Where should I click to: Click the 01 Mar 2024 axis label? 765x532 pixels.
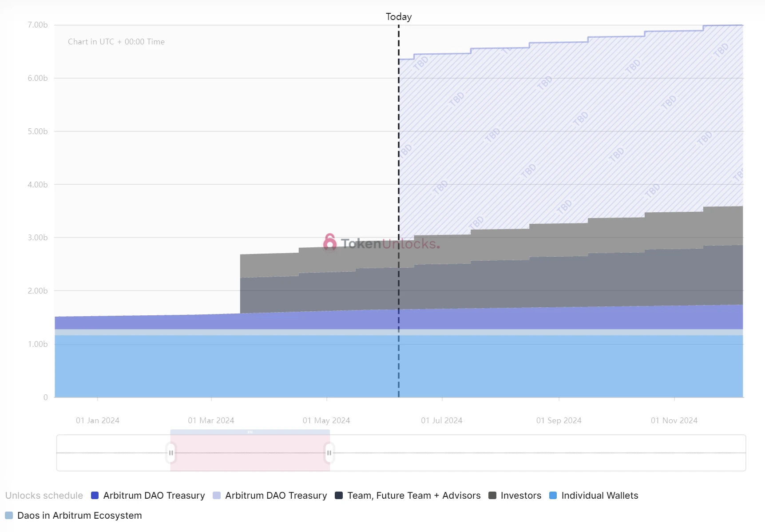[211, 421]
